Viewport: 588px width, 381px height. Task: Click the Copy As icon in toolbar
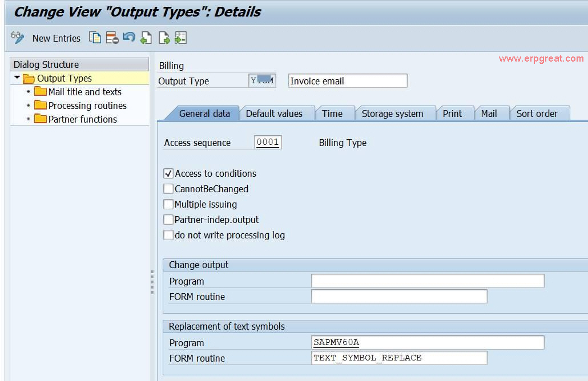pyautogui.click(x=95, y=38)
